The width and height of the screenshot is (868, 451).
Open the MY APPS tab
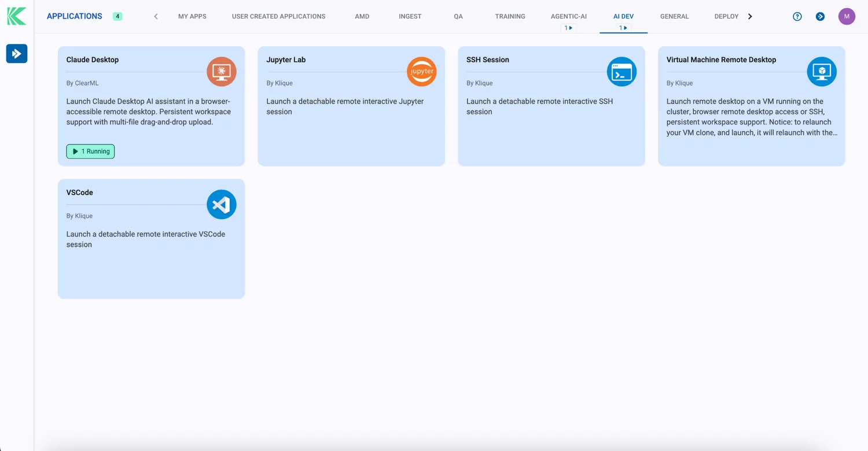click(192, 16)
